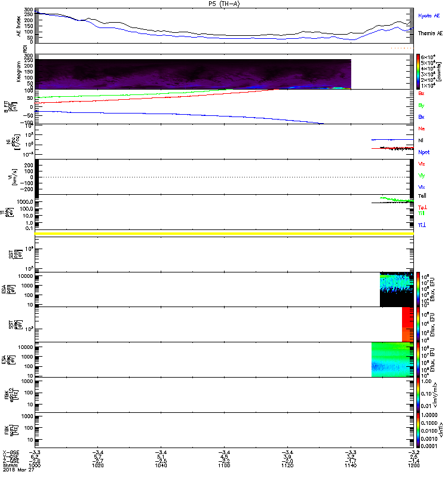Image resolution: width=448 pixels, height=478 pixels.
Task: Click the red SST electrons spectrogram block
Action: [x=408, y=324]
